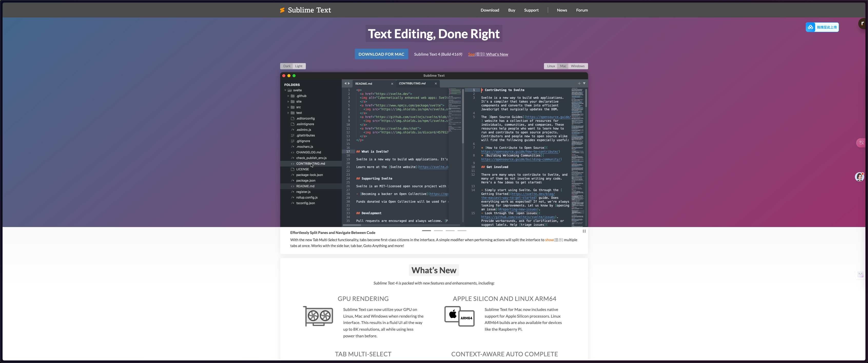Switch screenshot theme to Light
Image resolution: width=868 pixels, height=363 pixels.
(x=299, y=66)
